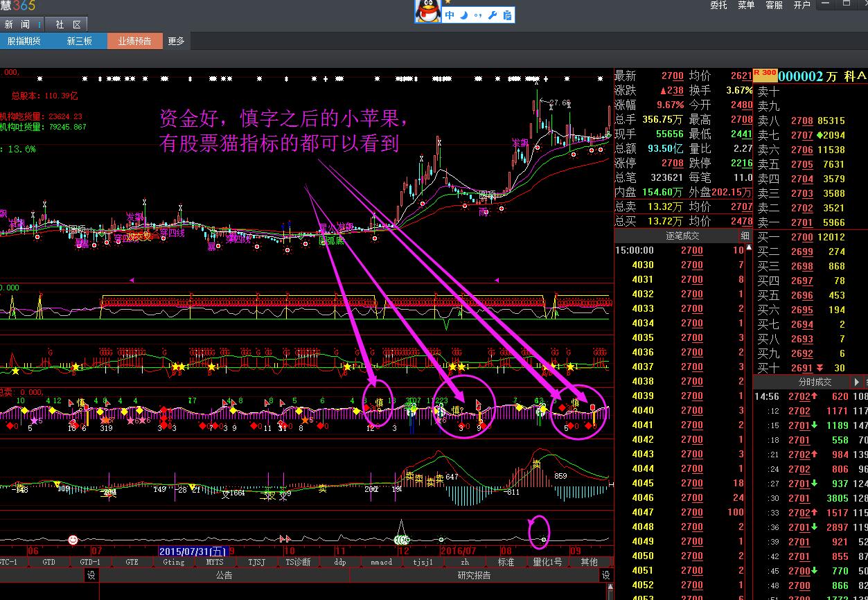Select the TS诊断 indicator tab
This screenshot has width=868, height=600.
coord(299,562)
